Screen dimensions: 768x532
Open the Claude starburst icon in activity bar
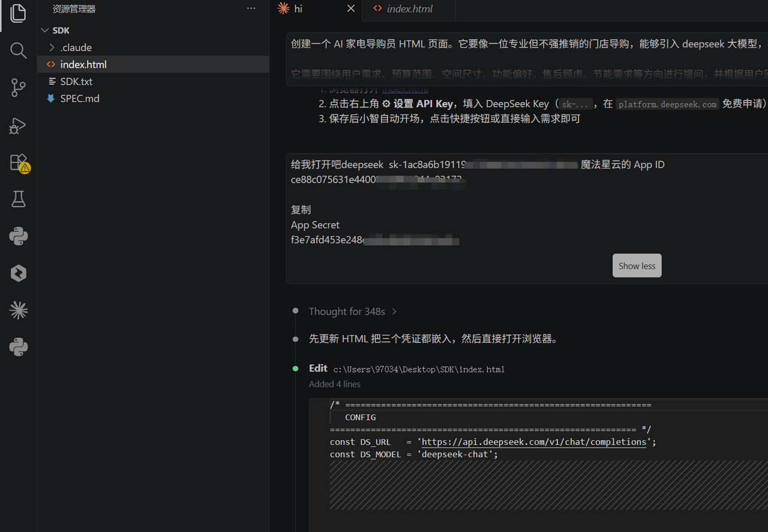[18, 310]
